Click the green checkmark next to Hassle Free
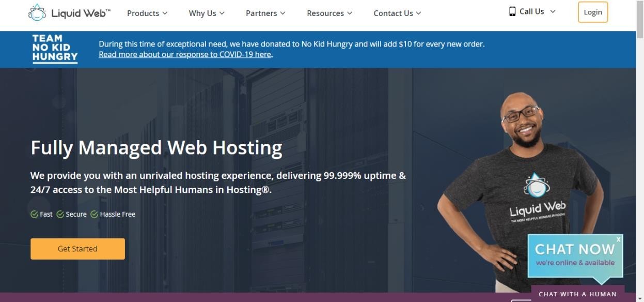 point(94,214)
